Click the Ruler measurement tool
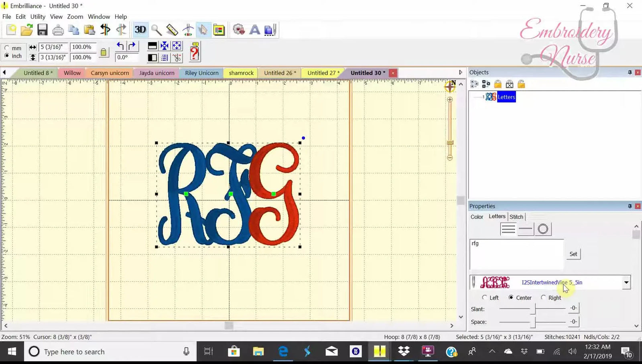This screenshot has width=642, height=364. coord(172,30)
